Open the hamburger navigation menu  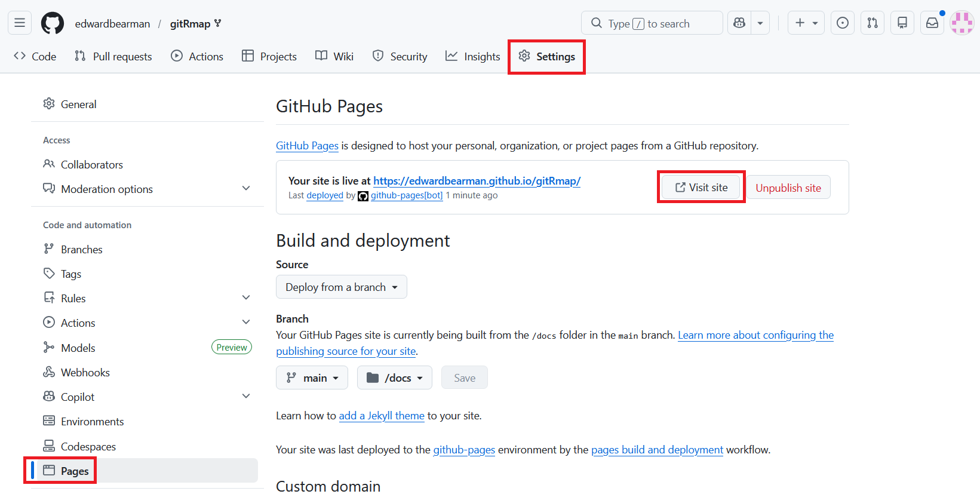(20, 23)
